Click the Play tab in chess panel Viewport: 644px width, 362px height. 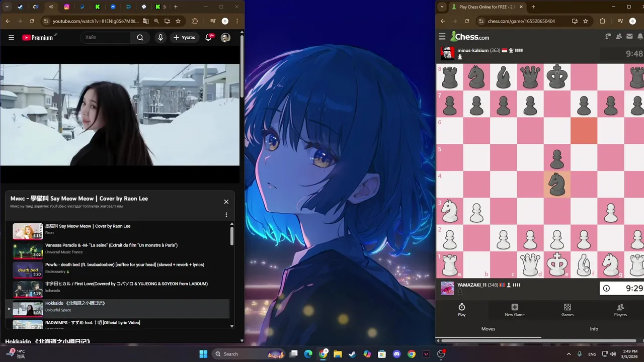coord(462,310)
